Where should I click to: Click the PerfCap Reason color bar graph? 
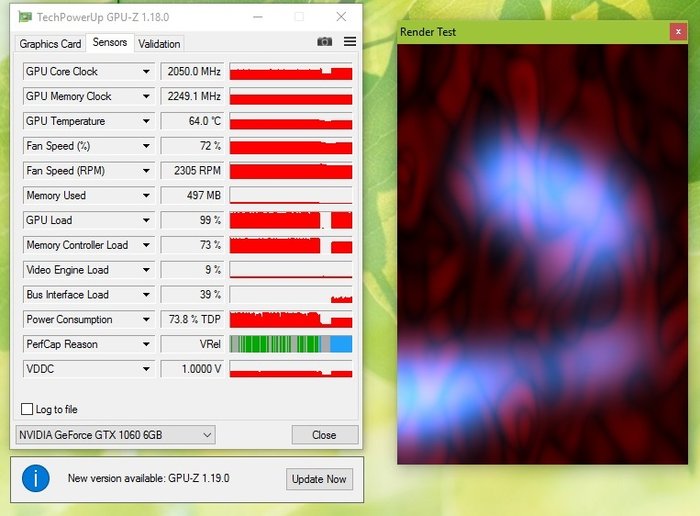pyautogui.click(x=291, y=344)
